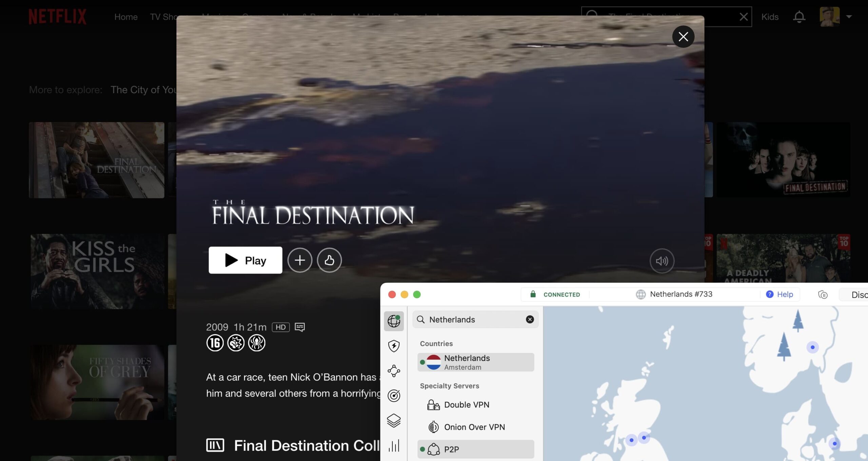This screenshot has height=461, width=868.
Task: Go to the Netflix Home menu
Action: [x=126, y=17]
